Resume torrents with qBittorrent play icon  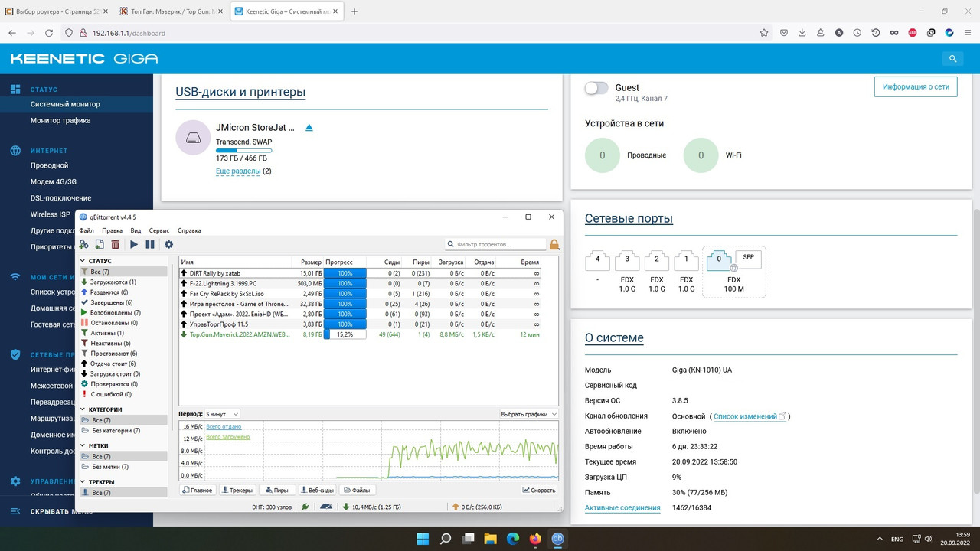pos(134,244)
